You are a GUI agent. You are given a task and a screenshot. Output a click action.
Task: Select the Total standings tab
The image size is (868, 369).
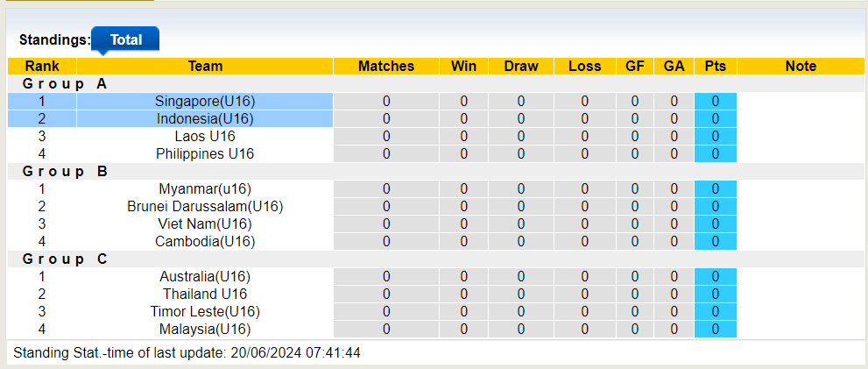[x=125, y=39]
